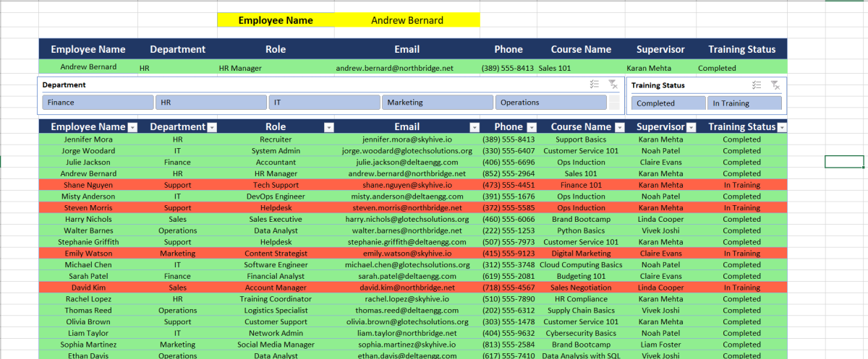Toggle the IT slicer button
The height and width of the screenshot is (359, 868).
point(324,103)
